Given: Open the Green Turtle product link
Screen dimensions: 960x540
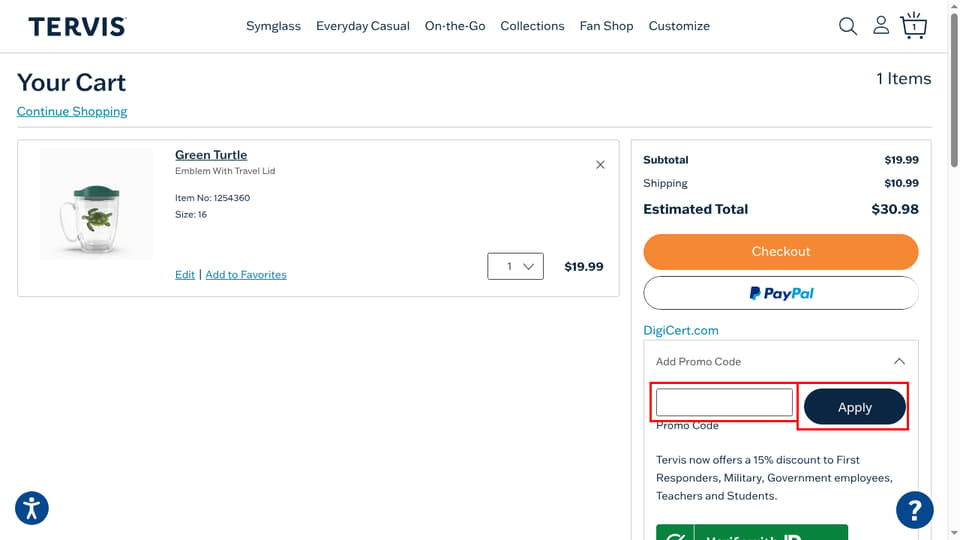Looking at the screenshot, I should 211,155.
